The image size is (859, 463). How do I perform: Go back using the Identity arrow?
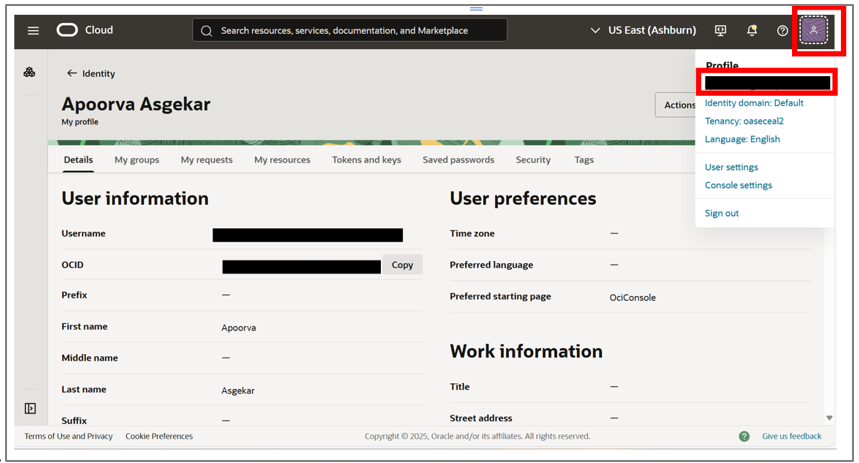point(71,73)
